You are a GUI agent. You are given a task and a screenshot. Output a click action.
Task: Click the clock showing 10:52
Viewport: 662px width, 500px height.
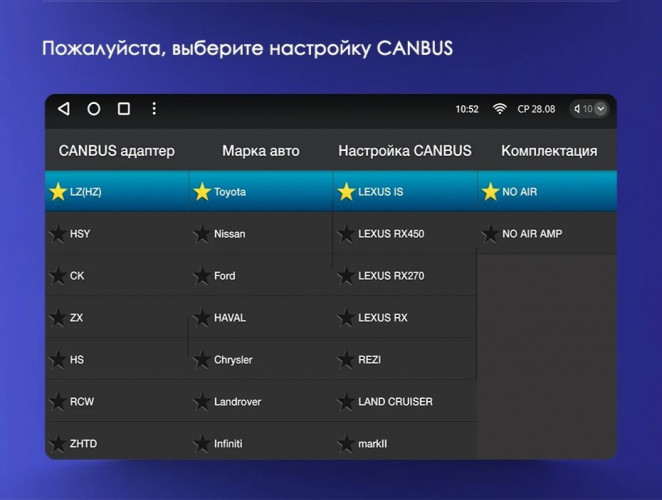point(467,109)
